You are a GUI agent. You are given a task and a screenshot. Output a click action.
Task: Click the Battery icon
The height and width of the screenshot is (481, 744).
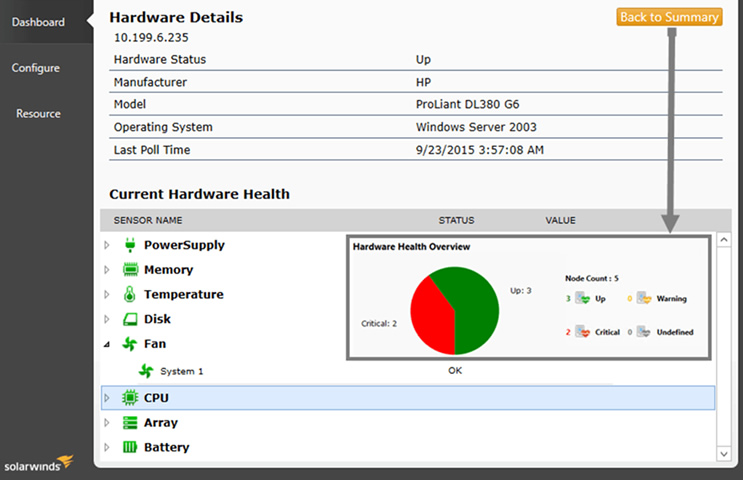pyautogui.click(x=130, y=447)
